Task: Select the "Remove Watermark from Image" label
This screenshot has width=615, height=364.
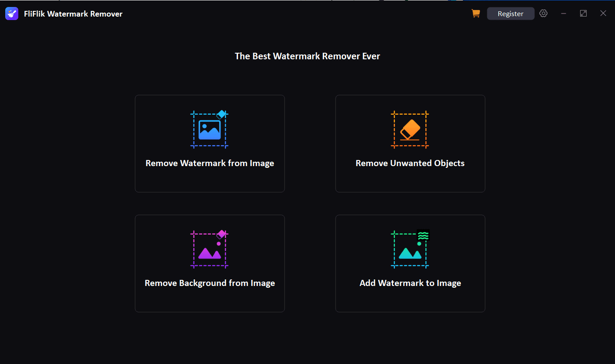Action: click(x=210, y=163)
